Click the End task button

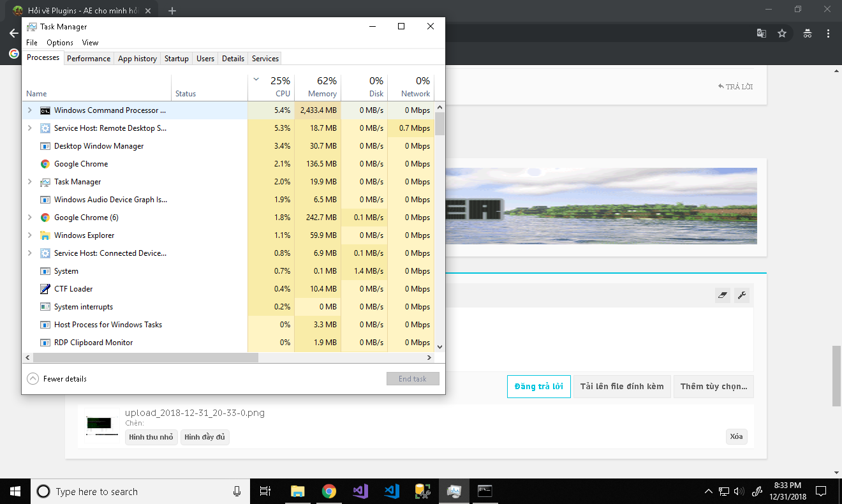tap(413, 379)
